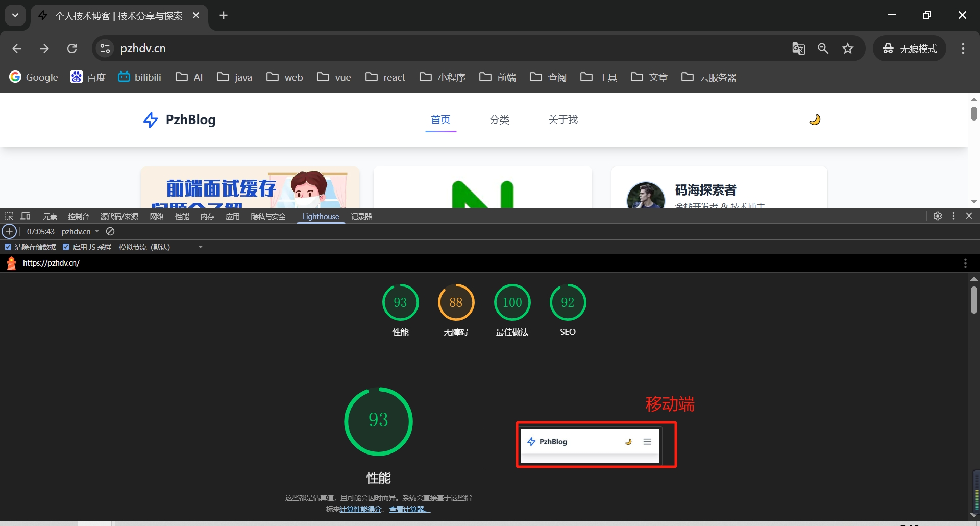Uncheck the 启用 JS 采样 checkbox
This screenshot has height=526, width=980.
tap(66, 247)
